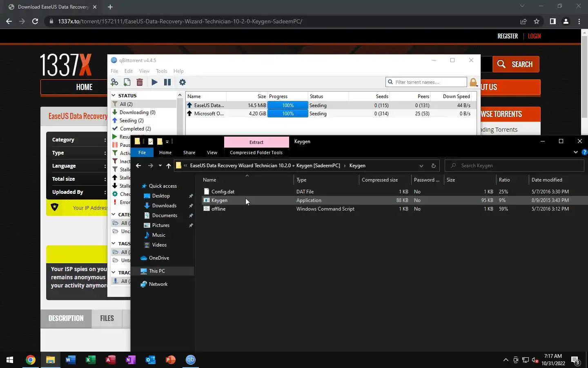This screenshot has width=588, height=368.
Task: Select the All (2) status filter
Action: click(x=143, y=104)
